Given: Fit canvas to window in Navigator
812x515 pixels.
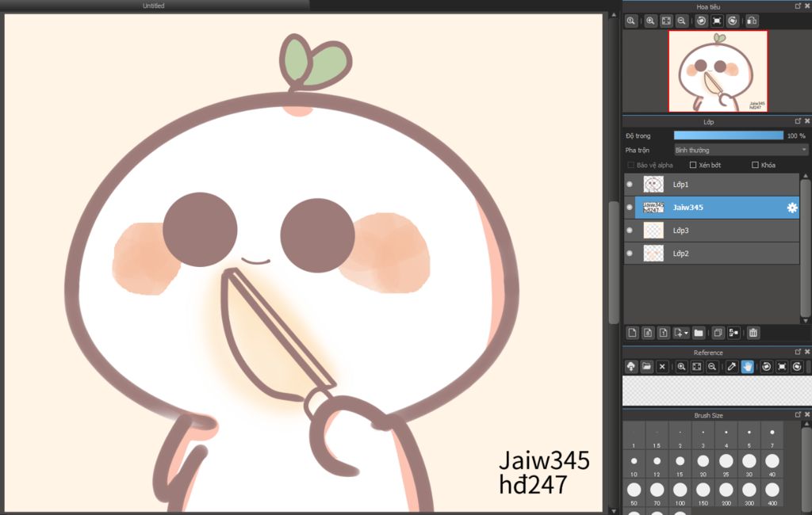Looking at the screenshot, I should coord(666,21).
